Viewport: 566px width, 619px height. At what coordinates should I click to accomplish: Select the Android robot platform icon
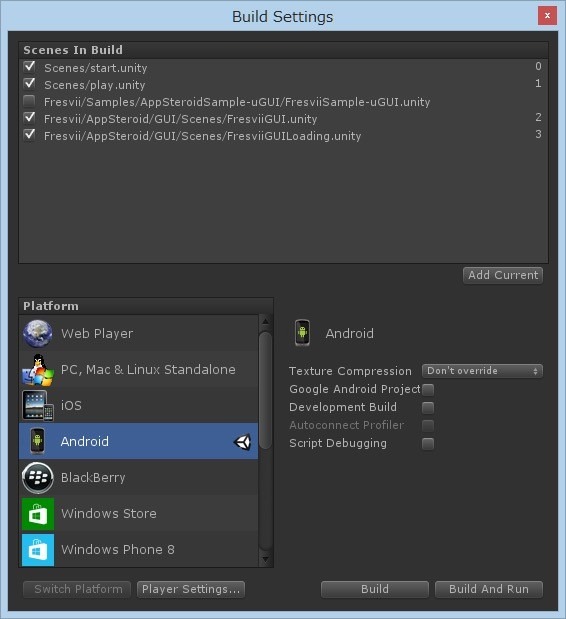pos(37,441)
